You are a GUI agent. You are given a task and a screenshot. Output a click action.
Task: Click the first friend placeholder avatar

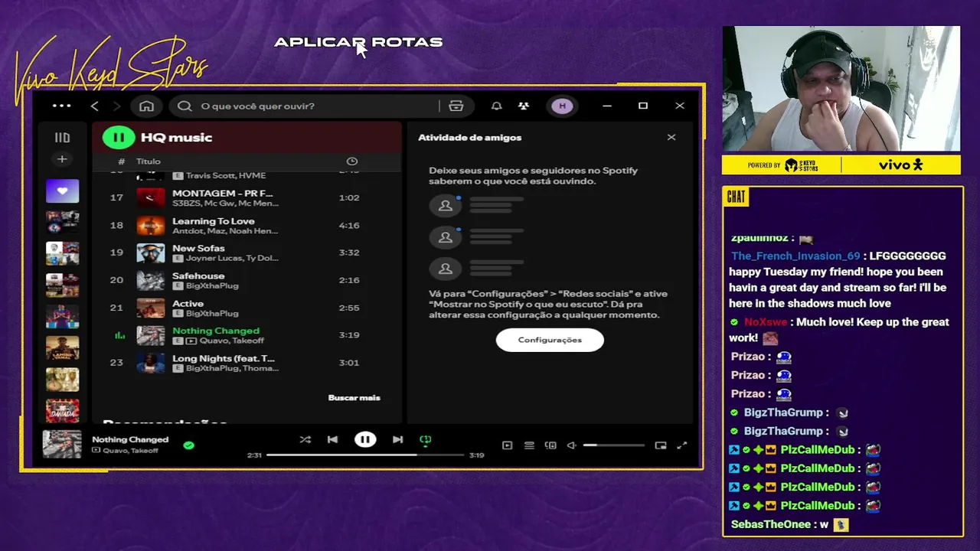(x=446, y=205)
